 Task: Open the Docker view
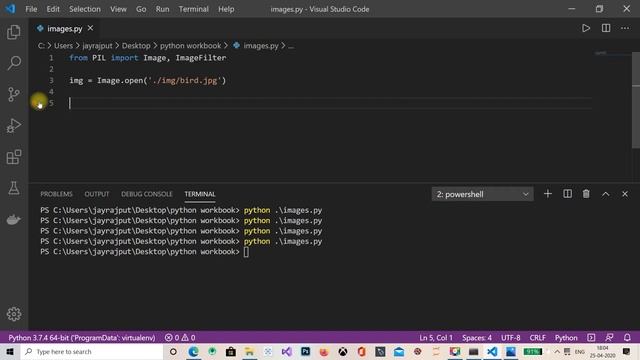coord(14,220)
